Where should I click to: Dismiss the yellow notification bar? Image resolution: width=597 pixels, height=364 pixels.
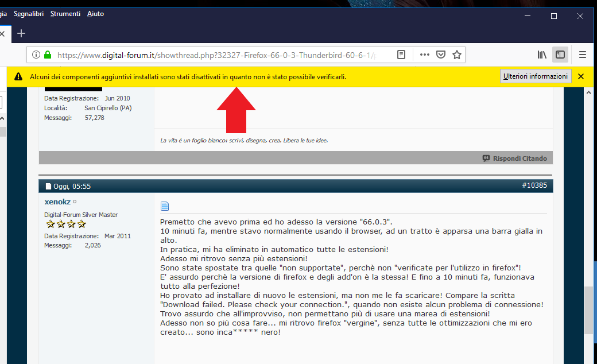(x=580, y=76)
